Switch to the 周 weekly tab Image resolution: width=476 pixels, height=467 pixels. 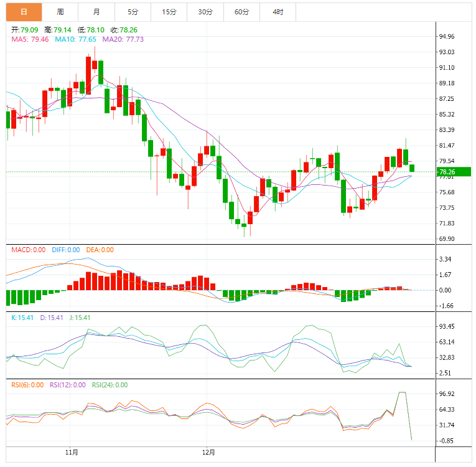click(60, 12)
